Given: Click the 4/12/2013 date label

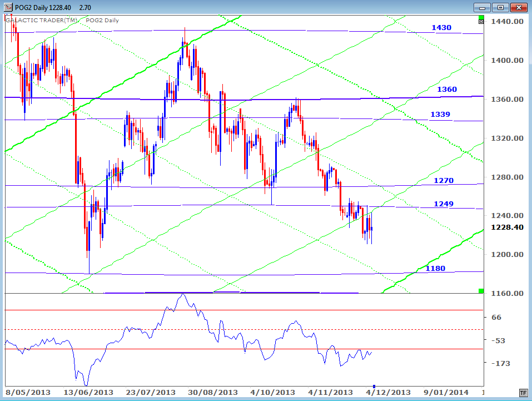Looking at the screenshot, I should click(389, 393).
